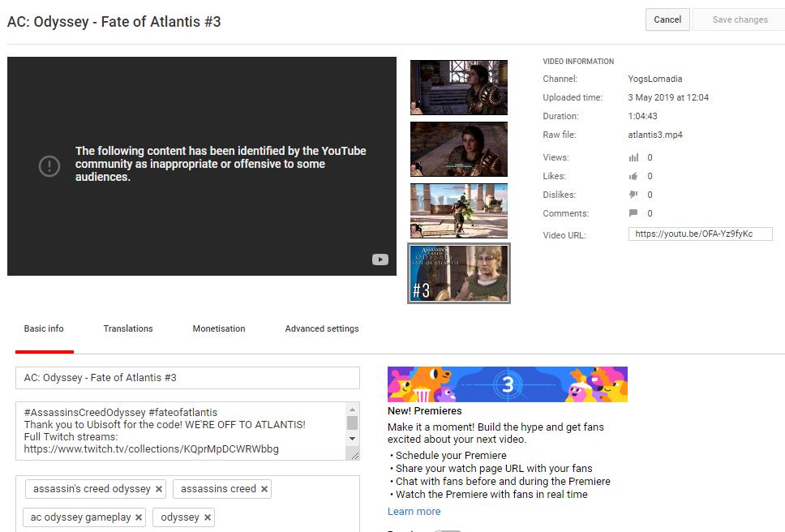Switch to the Translations tab
785x532 pixels.
(x=128, y=328)
